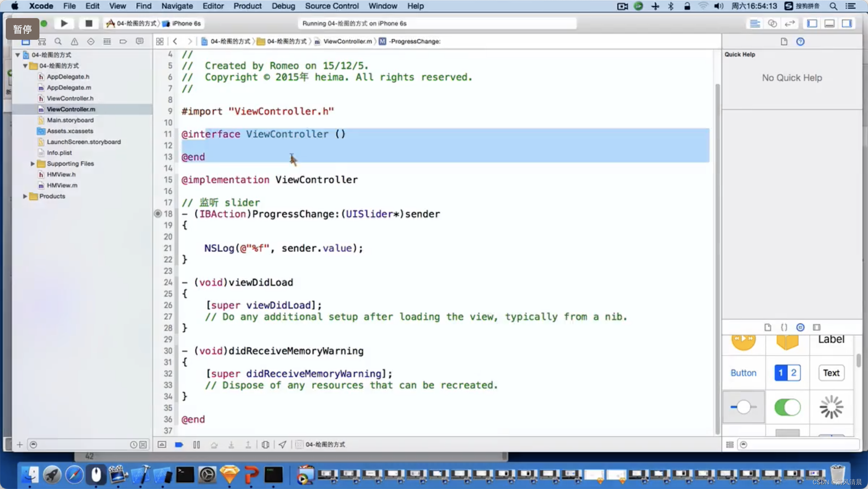This screenshot has width=868, height=489.
Task: Click the Quick Help panel icon
Action: 801,41
